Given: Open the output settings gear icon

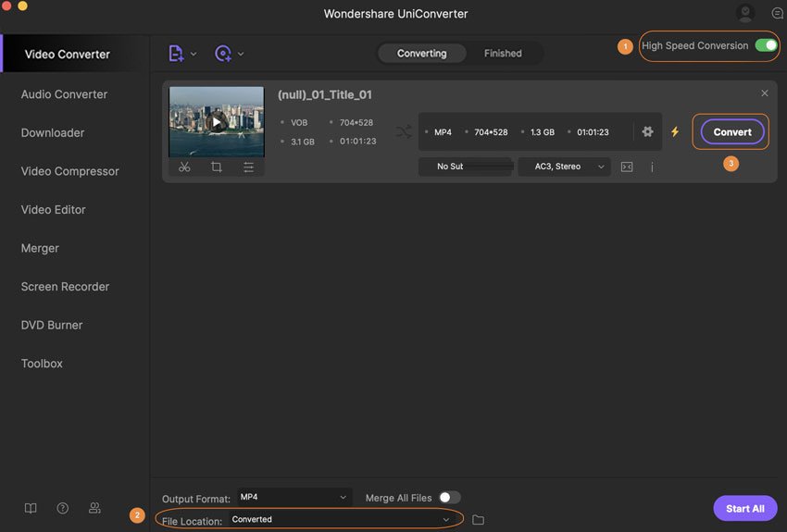Looking at the screenshot, I should pos(647,132).
